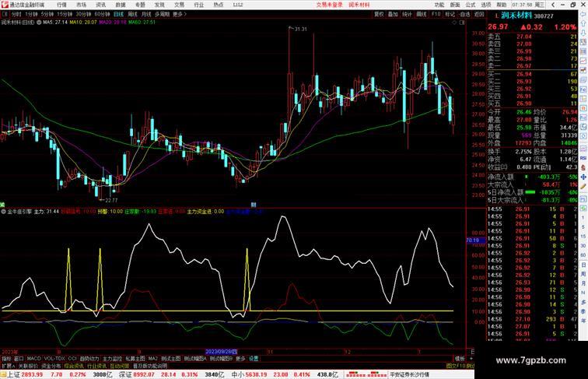Click the 买一 bid price 26.94

coord(524,74)
